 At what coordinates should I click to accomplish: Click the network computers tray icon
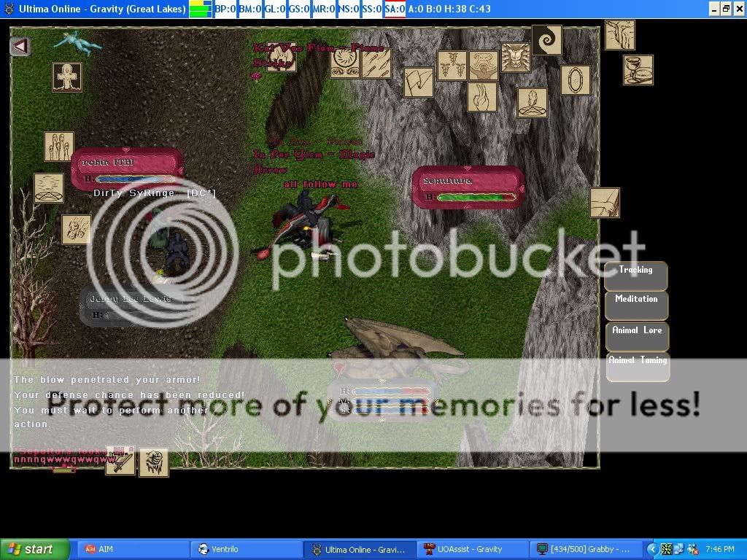click(x=679, y=549)
